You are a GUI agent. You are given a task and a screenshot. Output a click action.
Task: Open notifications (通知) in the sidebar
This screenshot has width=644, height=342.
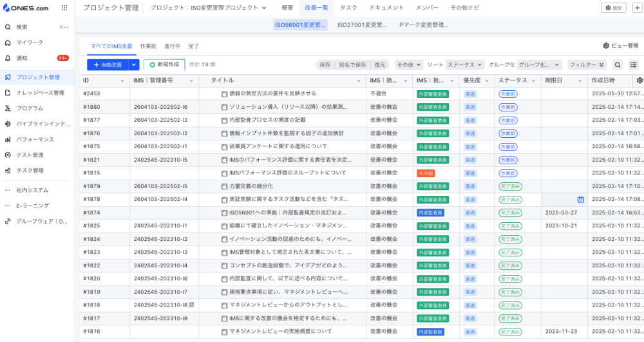click(22, 58)
